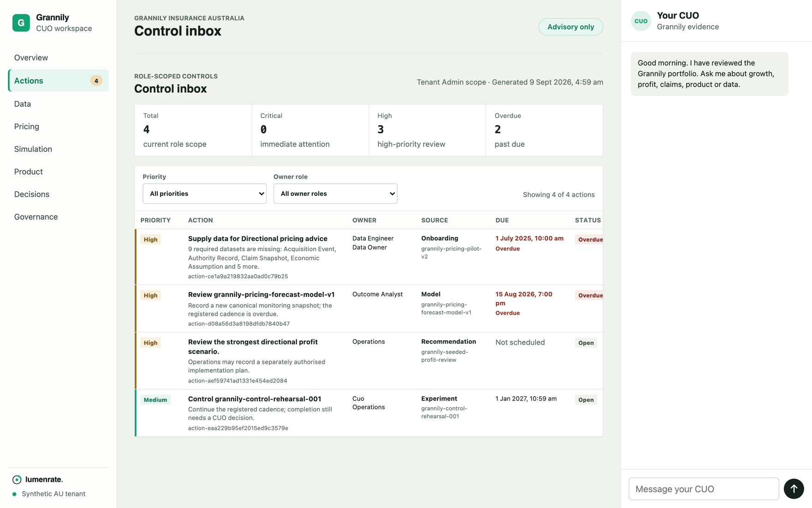
Task: Click the DUE column header
Action: point(502,220)
